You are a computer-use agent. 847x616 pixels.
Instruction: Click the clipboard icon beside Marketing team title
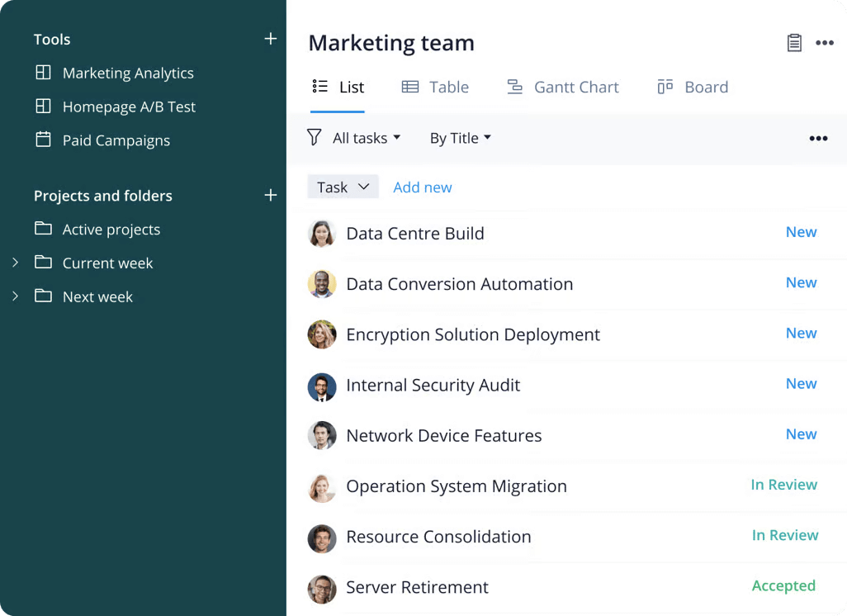click(794, 43)
